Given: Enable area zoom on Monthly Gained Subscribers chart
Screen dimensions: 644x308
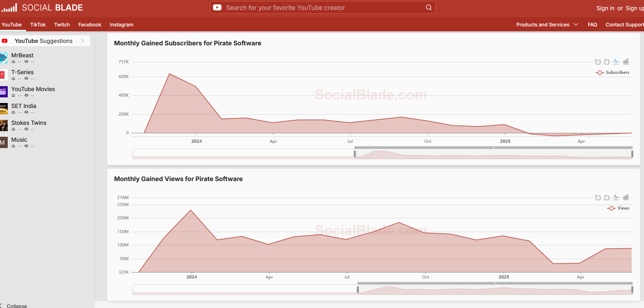Looking at the screenshot, I should [598, 62].
